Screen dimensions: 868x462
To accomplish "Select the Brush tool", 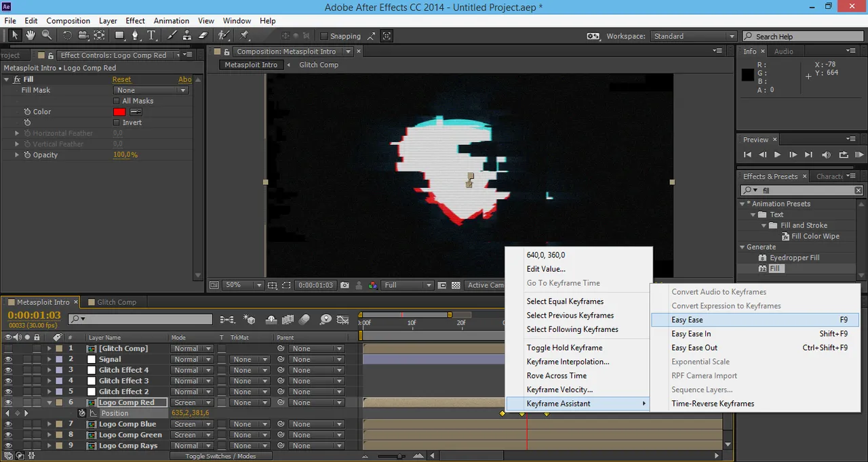I will pos(172,36).
